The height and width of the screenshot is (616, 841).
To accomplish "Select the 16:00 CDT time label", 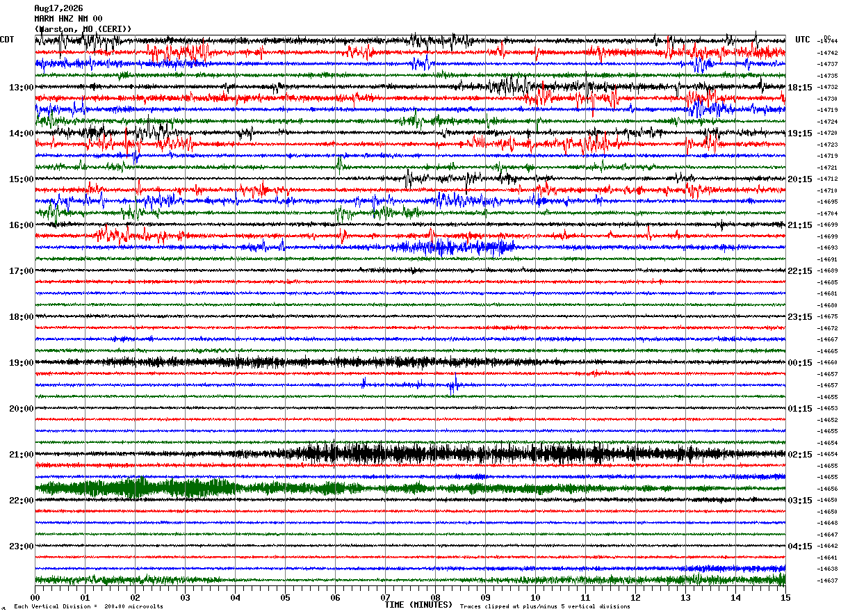I will 22,225.
